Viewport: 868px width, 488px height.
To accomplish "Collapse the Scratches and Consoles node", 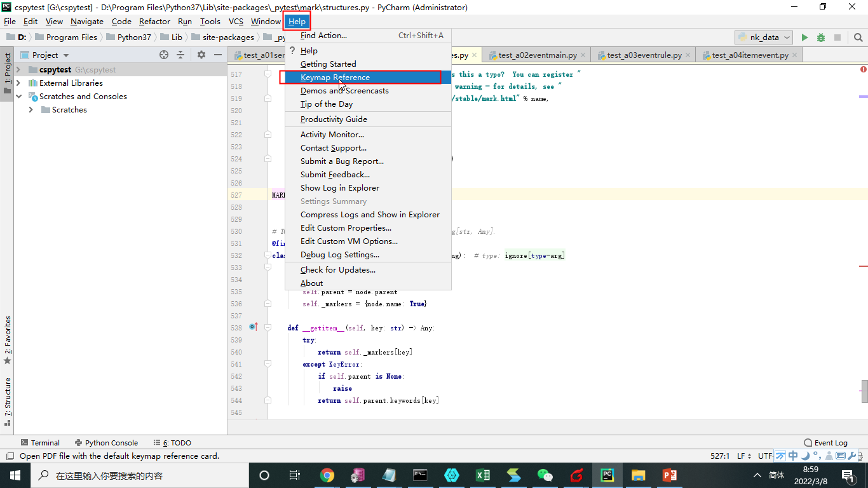I will [x=18, y=97].
